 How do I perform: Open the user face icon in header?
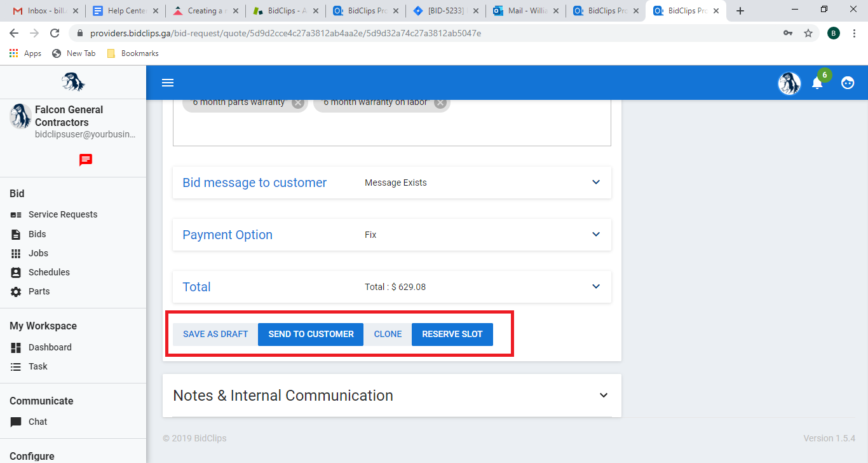[848, 83]
